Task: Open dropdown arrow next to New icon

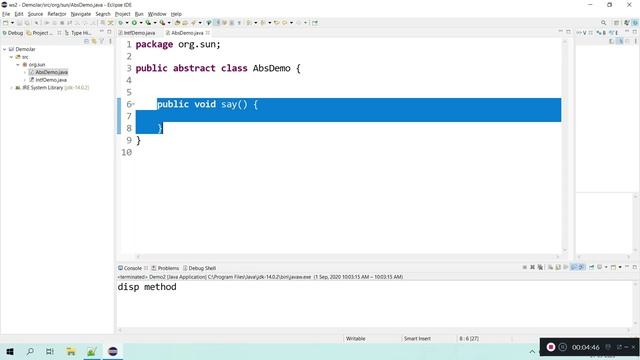Action: (12, 23)
